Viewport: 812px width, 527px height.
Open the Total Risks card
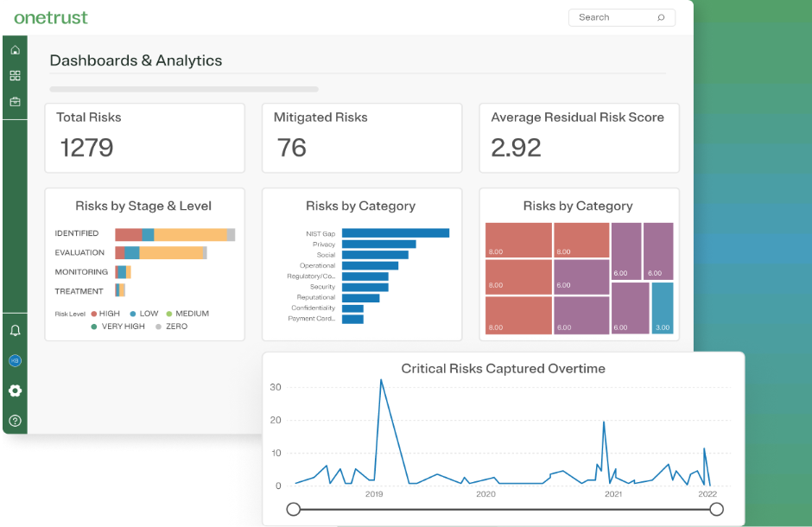coord(144,138)
